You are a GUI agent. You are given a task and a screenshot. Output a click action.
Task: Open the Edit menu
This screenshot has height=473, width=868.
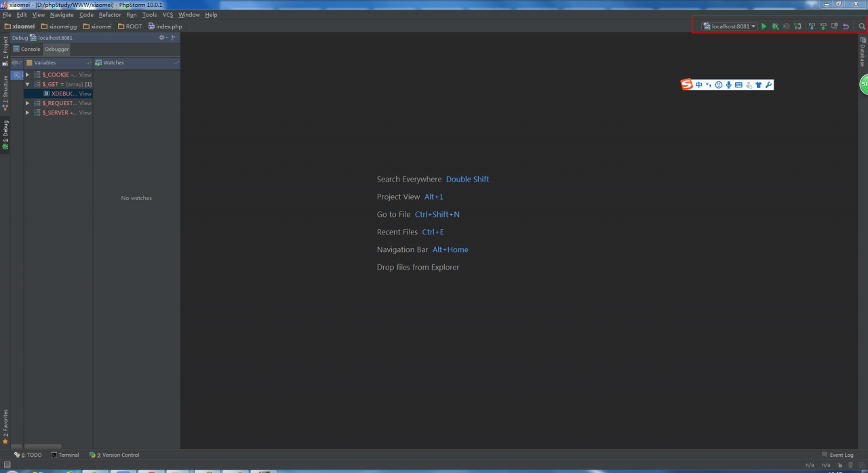(22, 14)
